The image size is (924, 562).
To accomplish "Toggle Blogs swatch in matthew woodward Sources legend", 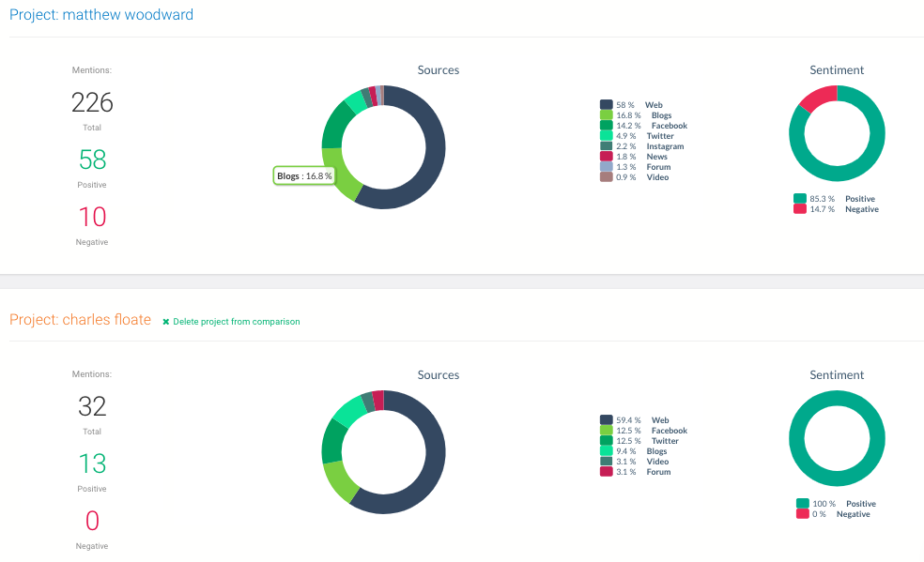I will 607,115.
